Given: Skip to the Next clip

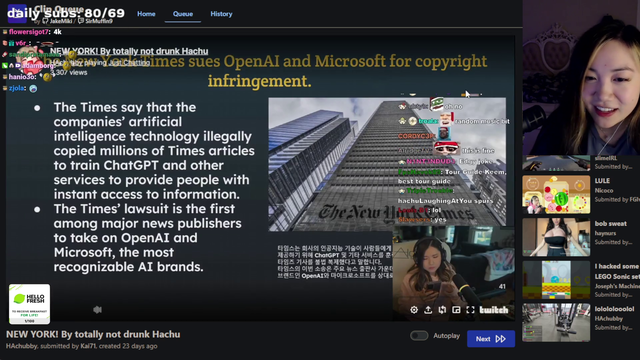Looking at the screenshot, I should (491, 339).
